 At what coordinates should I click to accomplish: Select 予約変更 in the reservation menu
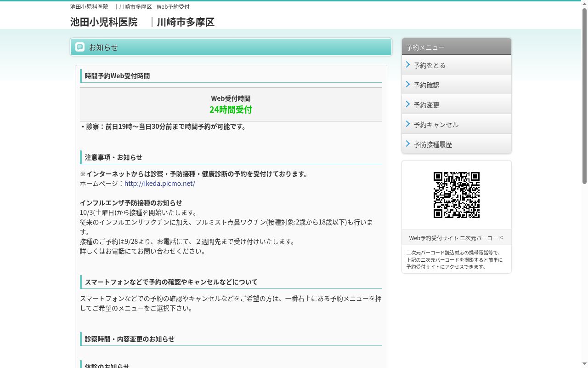[x=457, y=104]
